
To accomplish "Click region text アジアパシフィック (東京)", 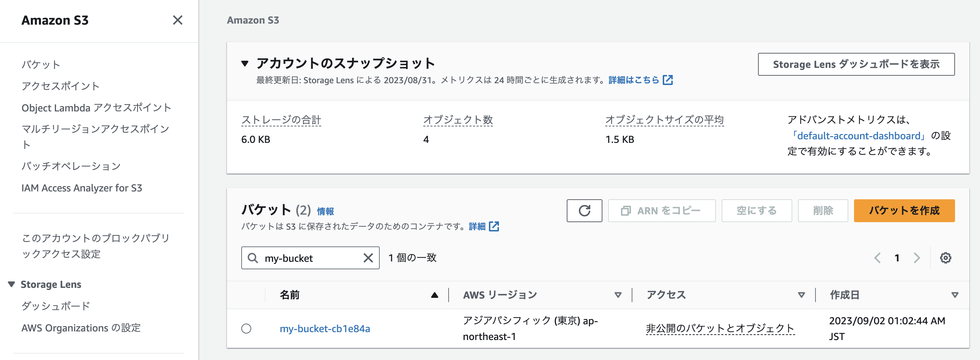I will coord(521,321).
